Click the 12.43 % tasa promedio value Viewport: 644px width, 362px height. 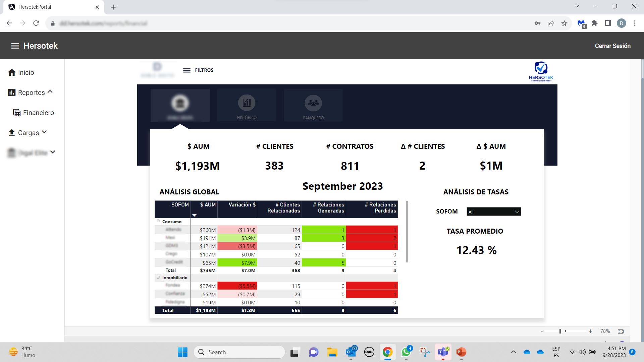(x=476, y=250)
